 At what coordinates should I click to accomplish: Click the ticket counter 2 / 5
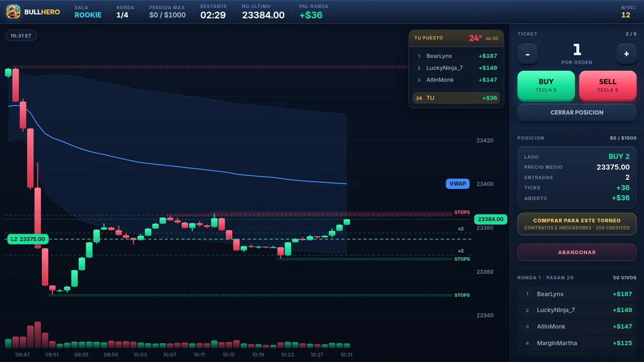pos(631,34)
